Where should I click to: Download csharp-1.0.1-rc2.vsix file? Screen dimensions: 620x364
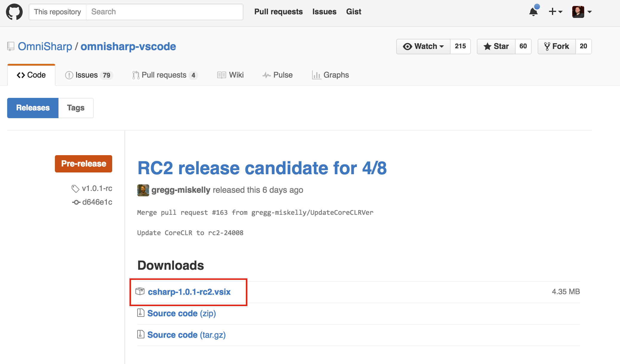pyautogui.click(x=189, y=292)
